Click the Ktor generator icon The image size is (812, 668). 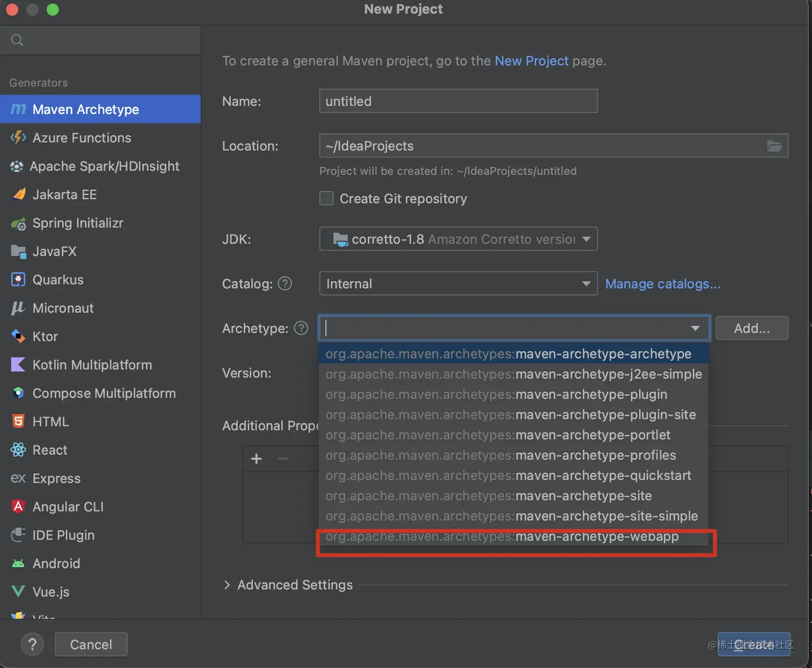click(18, 337)
